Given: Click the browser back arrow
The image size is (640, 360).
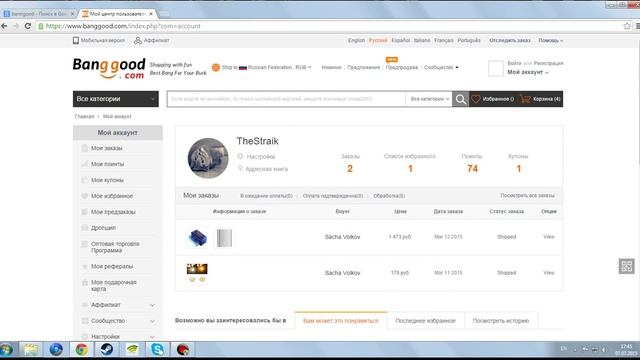Looking at the screenshot, I should [4, 26].
